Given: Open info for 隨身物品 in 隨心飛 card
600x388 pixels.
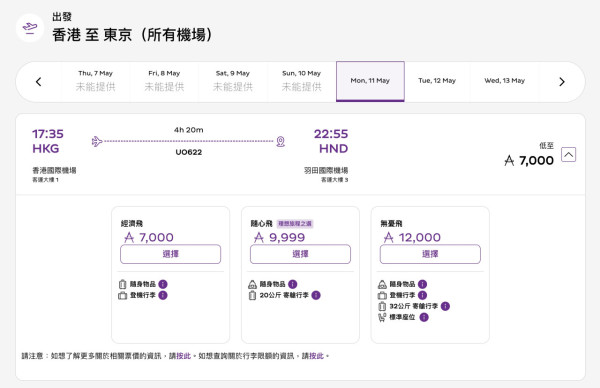Looking at the screenshot, I should [x=292, y=284].
